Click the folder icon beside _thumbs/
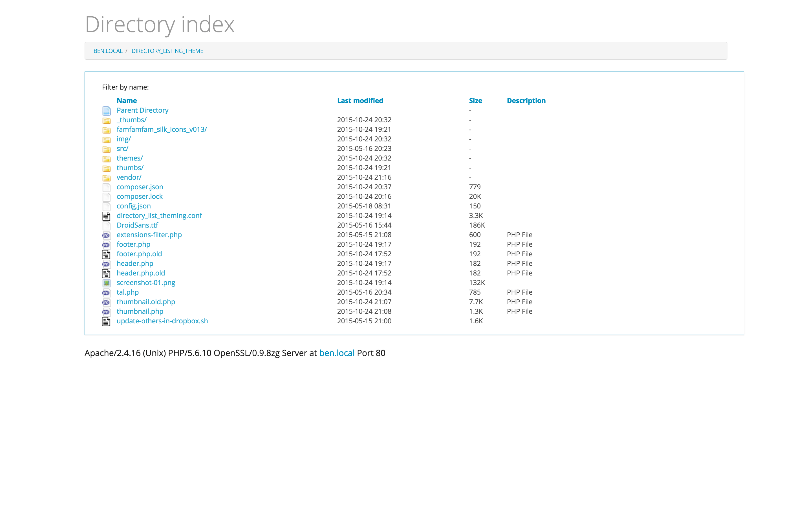This screenshot has height=507, width=812. (x=106, y=120)
